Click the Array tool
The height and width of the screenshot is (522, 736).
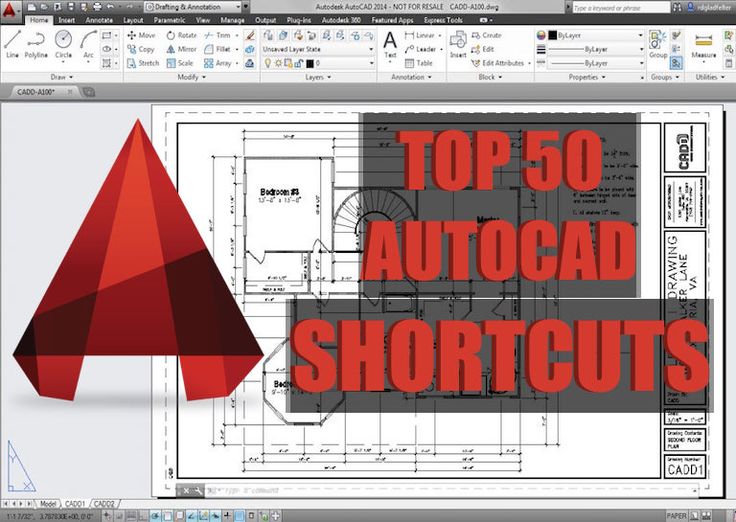[218, 63]
